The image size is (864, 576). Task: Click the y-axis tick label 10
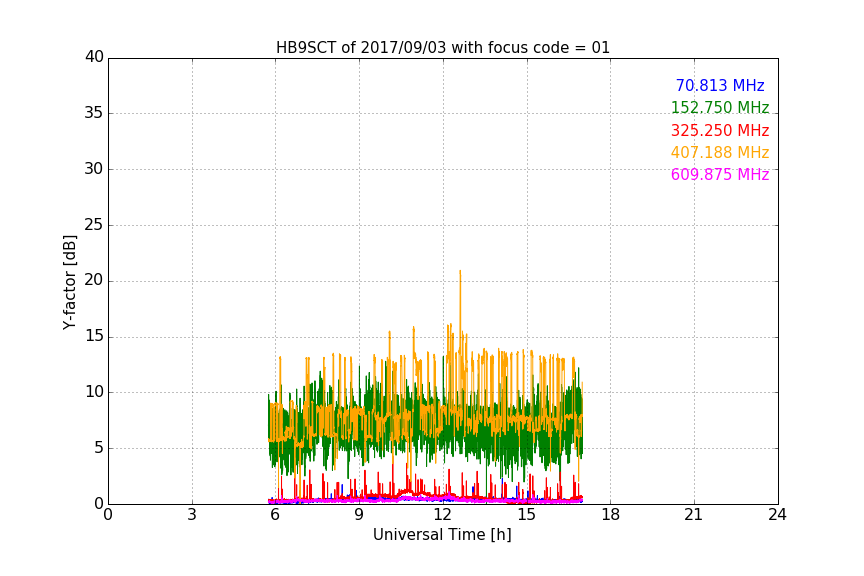tap(94, 392)
